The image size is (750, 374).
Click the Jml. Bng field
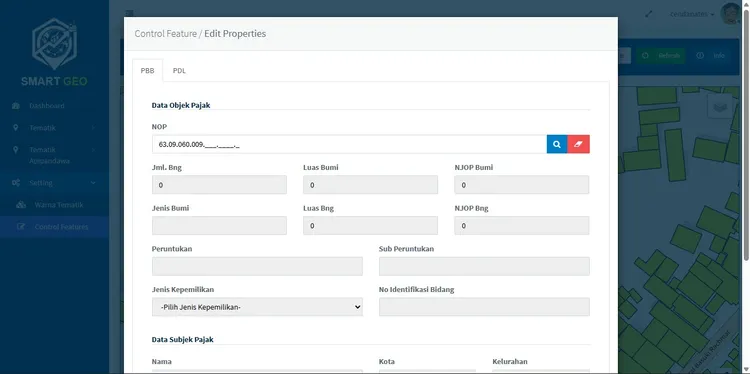pyautogui.click(x=220, y=185)
